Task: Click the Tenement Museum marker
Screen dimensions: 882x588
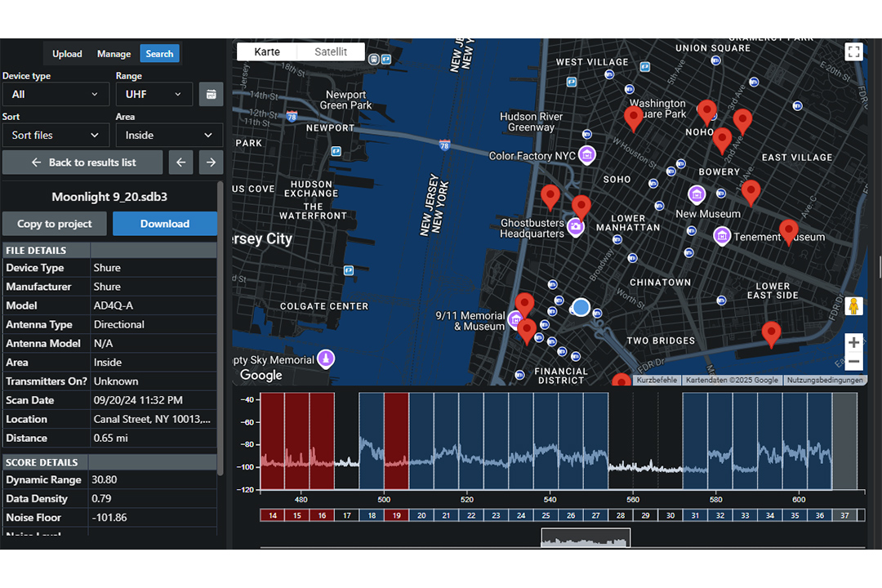Action: coord(722,236)
